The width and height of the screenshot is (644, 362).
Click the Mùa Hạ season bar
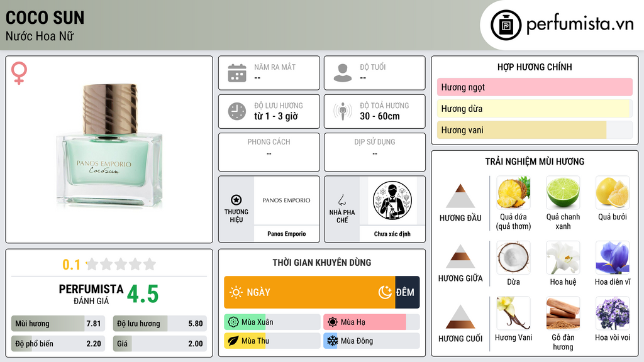[371, 322]
